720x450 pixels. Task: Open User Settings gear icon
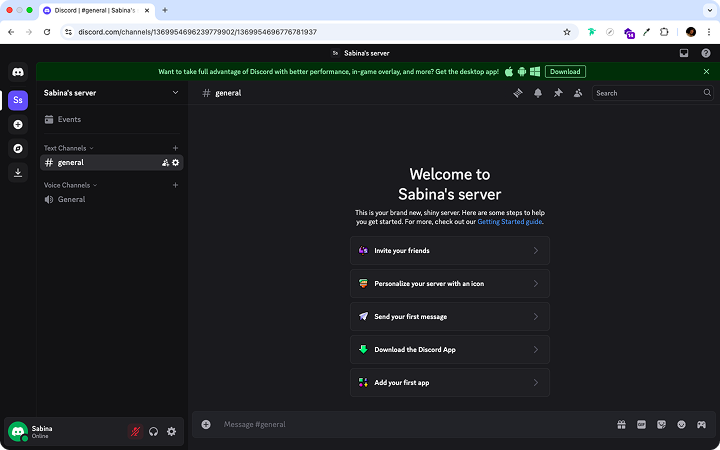[x=171, y=431]
